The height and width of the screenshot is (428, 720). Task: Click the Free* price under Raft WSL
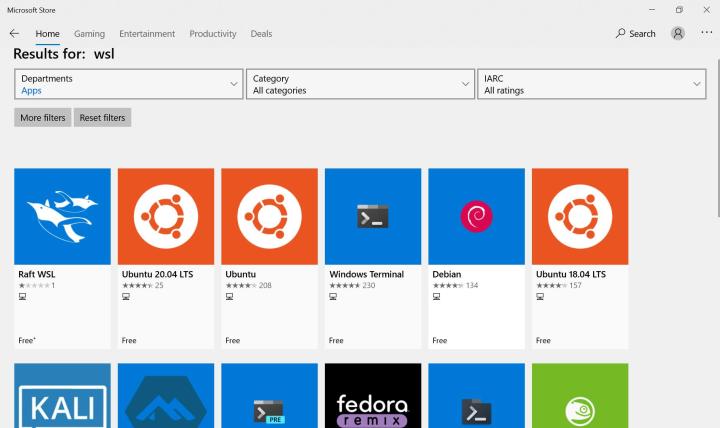pyautogui.click(x=27, y=340)
